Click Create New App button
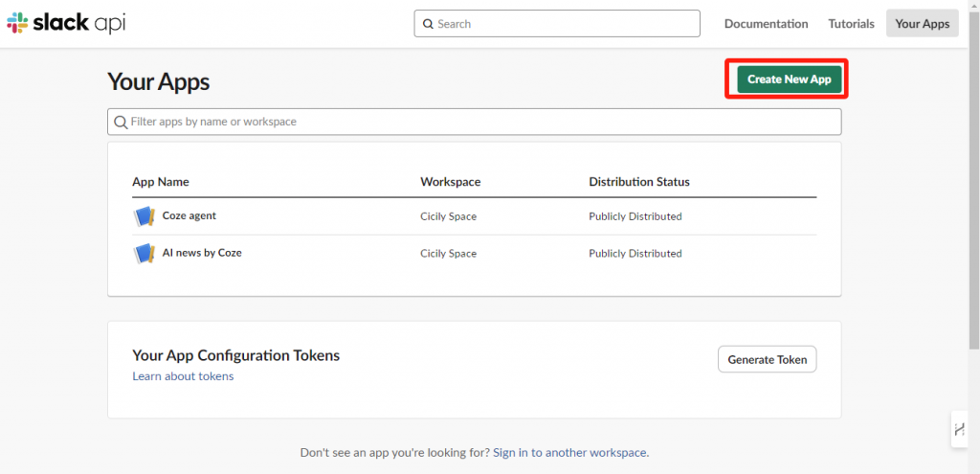Screen dimensions: 980x474 tap(790, 79)
